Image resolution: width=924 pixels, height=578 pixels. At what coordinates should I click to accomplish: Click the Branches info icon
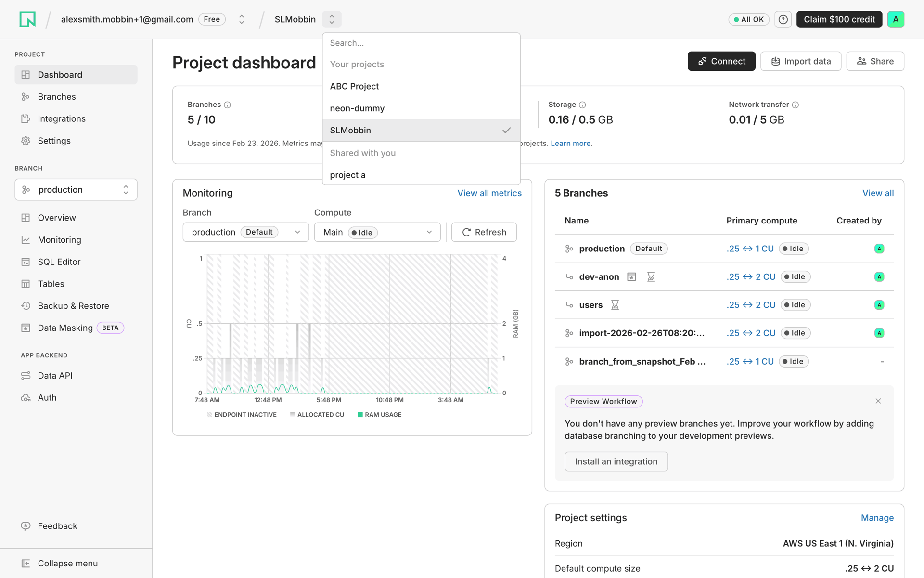[228, 105]
